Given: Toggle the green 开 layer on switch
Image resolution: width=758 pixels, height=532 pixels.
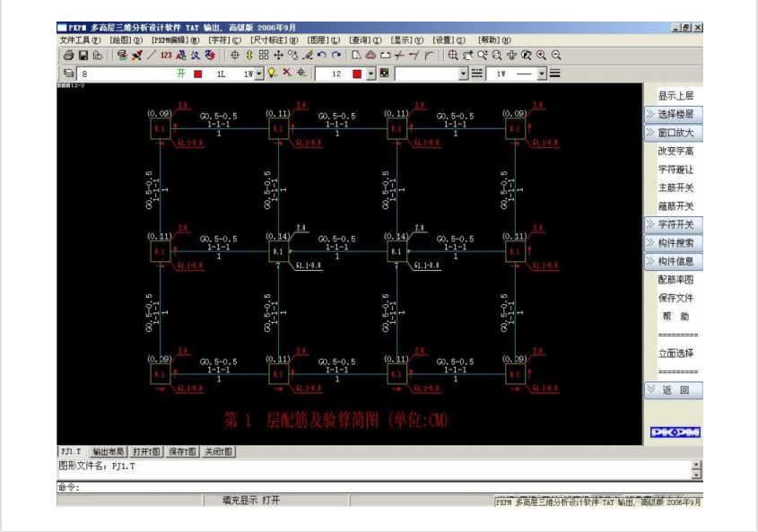Looking at the screenshot, I should point(181,74).
